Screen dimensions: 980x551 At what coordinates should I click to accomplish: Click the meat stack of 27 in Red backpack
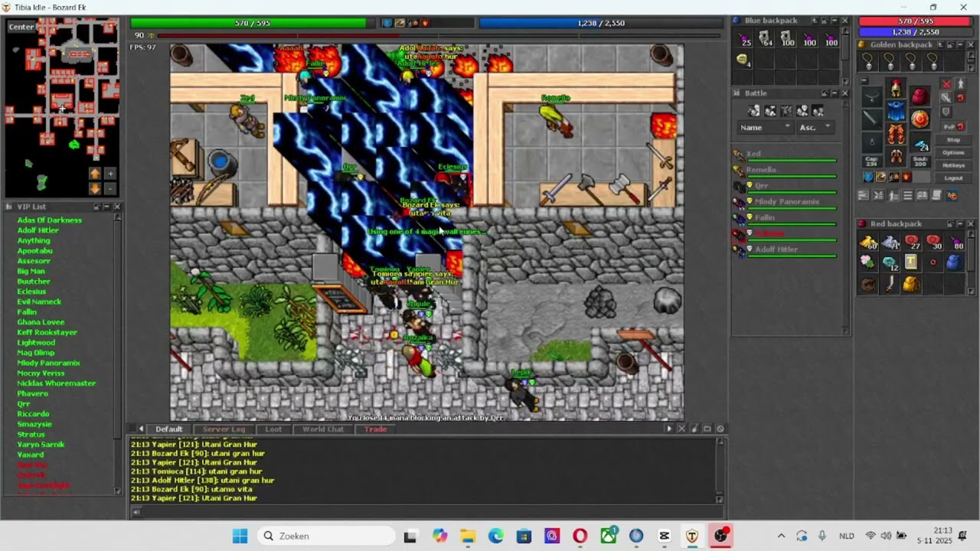tap(911, 242)
